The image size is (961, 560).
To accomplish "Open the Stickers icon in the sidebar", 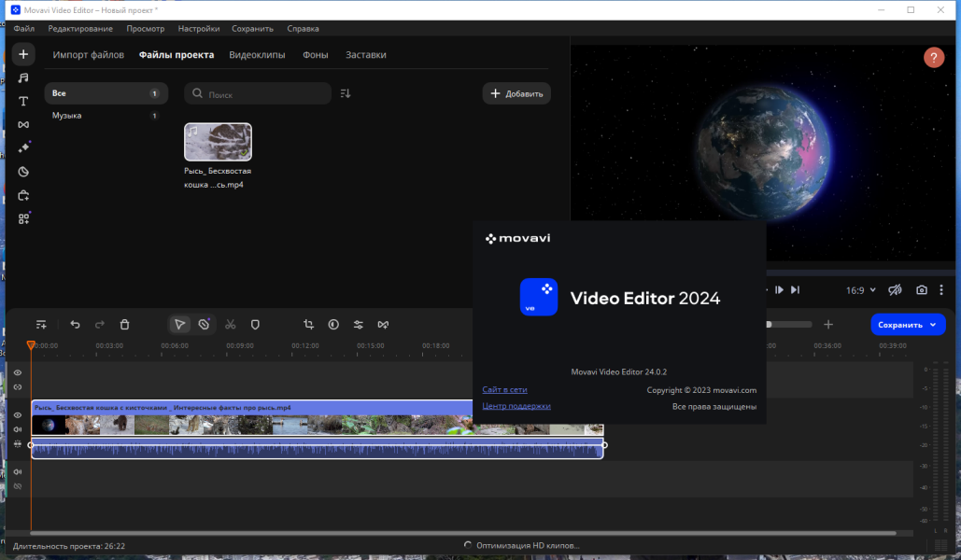I will (23, 172).
